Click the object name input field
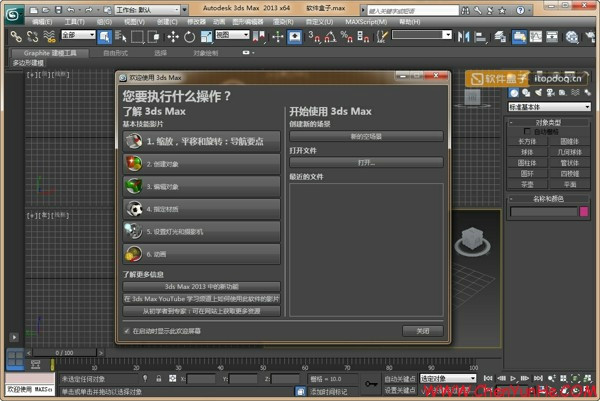600x401 pixels. coord(543,212)
